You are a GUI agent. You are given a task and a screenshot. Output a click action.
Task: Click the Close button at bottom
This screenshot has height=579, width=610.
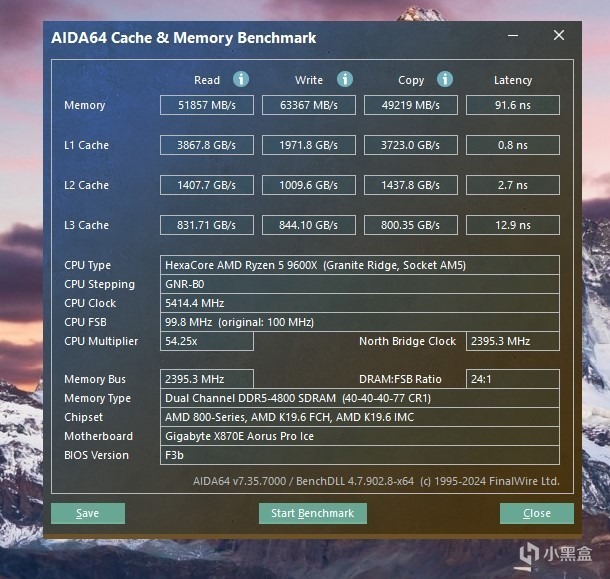point(537,513)
